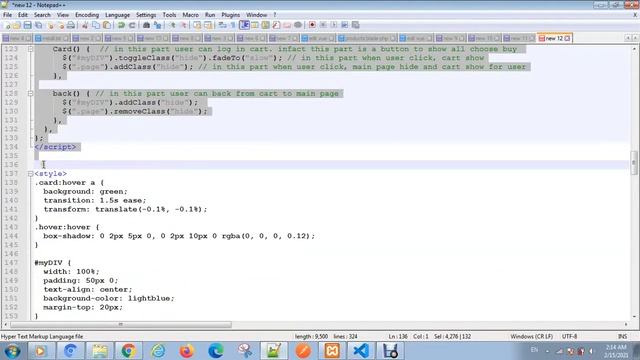Image resolution: width=640 pixels, height=360 pixels.
Task: Click the Stop Recording macro icon
Action: (x=323, y=25)
